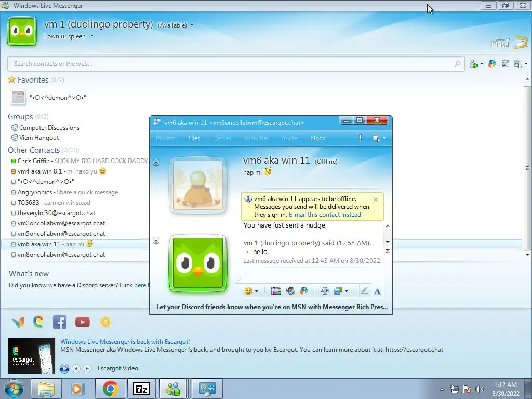
Task: Open 'Windows Live Messenger is back with Escargot!' link
Action: (125, 342)
